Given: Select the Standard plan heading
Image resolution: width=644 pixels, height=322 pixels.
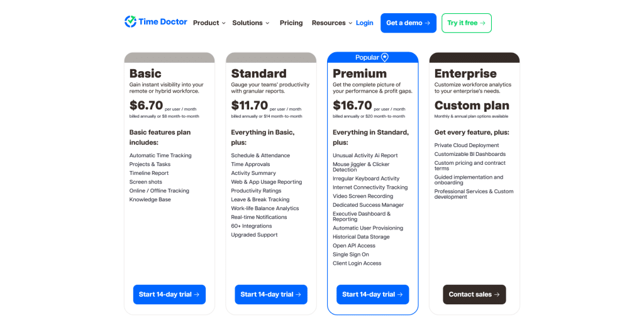Looking at the screenshot, I should pyautogui.click(x=258, y=74).
